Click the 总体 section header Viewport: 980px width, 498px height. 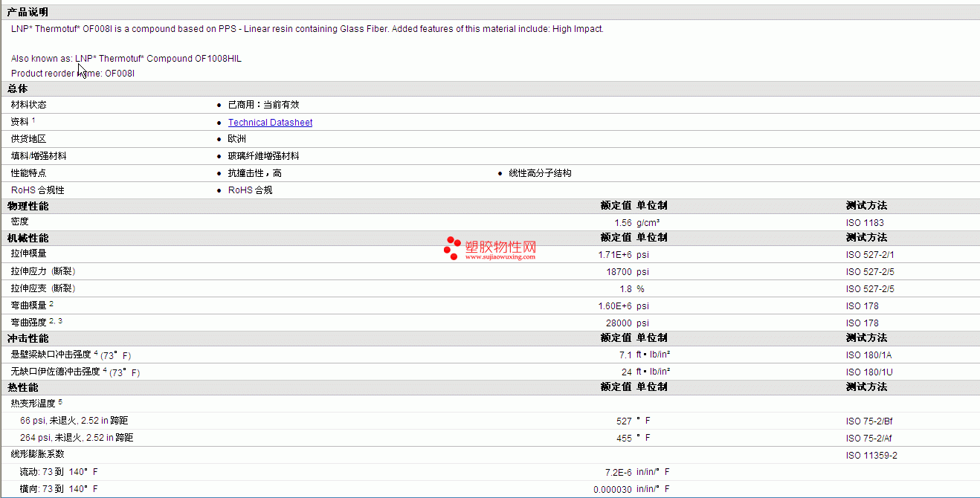click(x=17, y=88)
